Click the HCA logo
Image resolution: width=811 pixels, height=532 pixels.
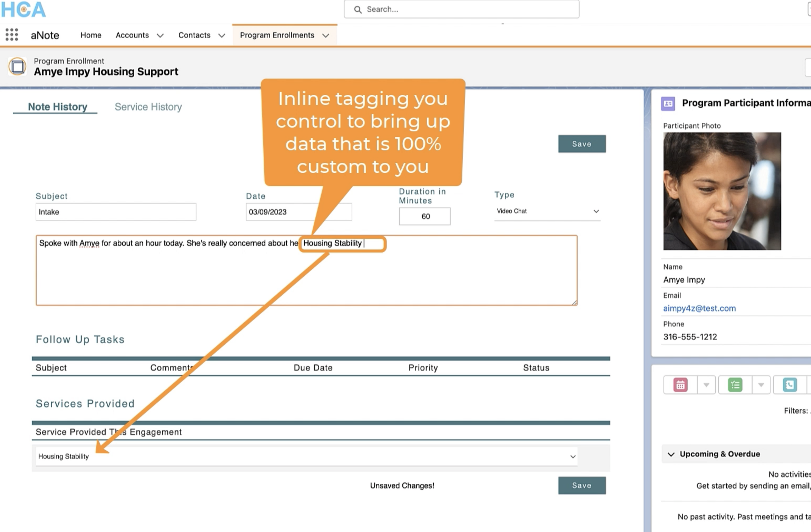[23, 9]
